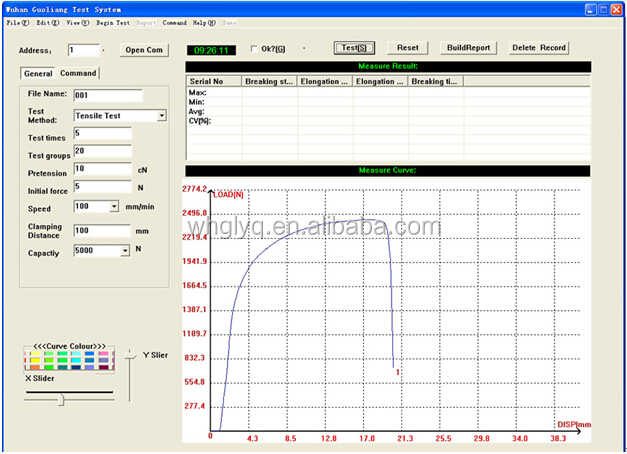The width and height of the screenshot is (627, 454).
Task: Switch to the General tab
Action: tap(38, 73)
